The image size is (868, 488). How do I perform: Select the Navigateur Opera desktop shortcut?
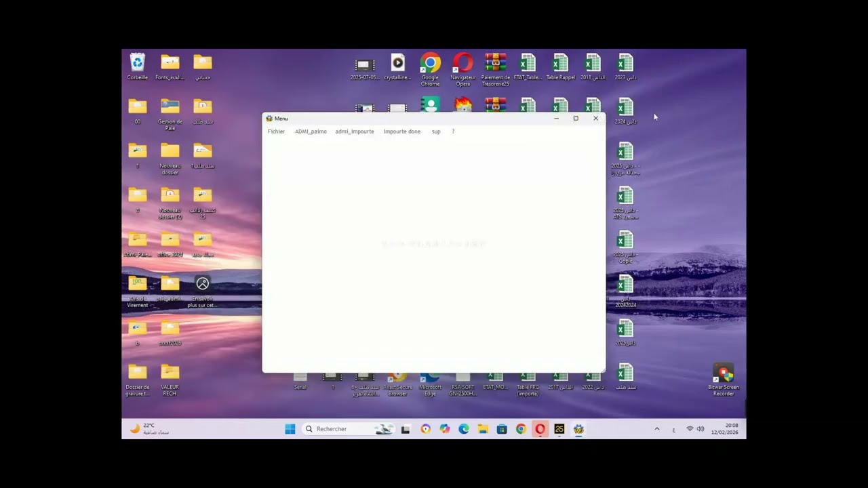[463, 70]
